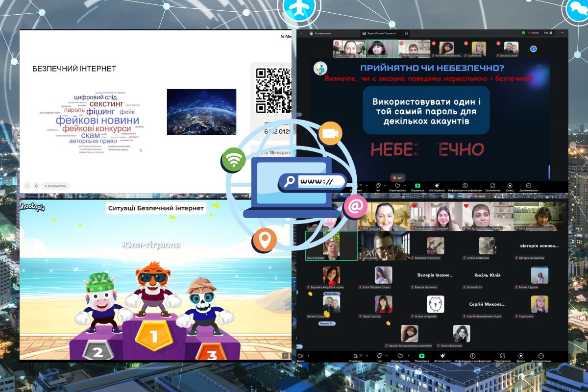Click the End presentation button

[x=56, y=186]
